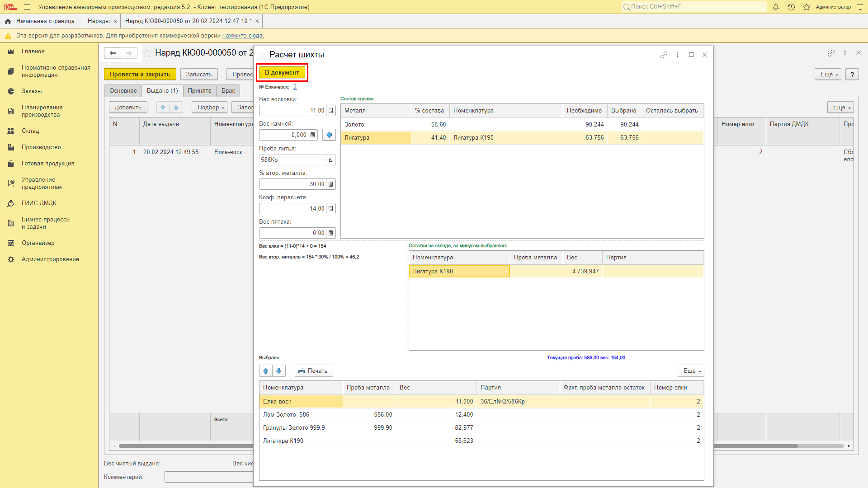Click Печать button
Image resolution: width=868 pixels, height=488 pixels.
314,371
